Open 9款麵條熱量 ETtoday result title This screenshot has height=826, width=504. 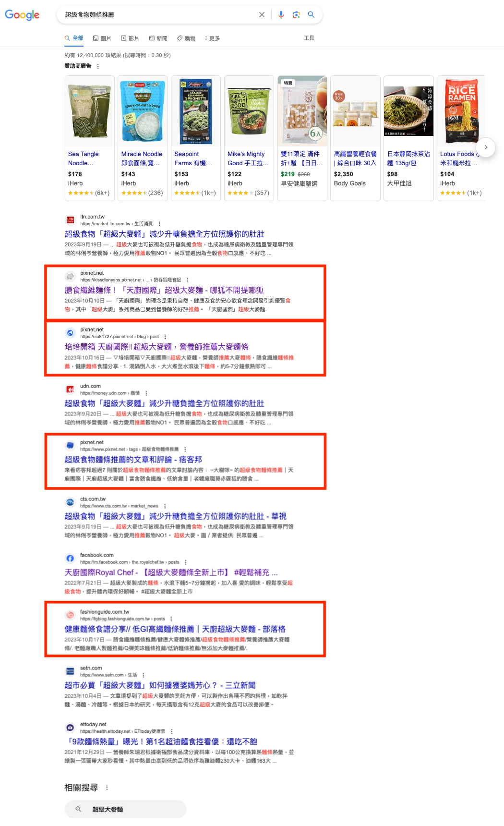coord(161,741)
